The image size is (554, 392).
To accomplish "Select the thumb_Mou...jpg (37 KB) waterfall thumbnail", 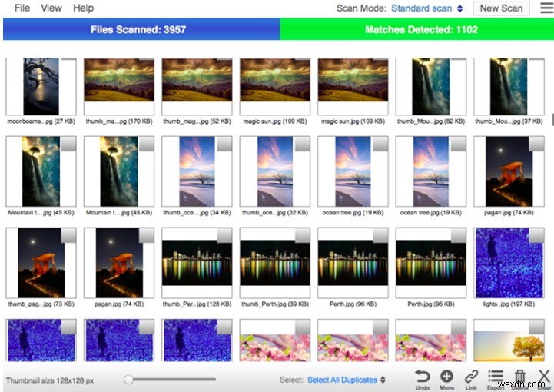I will 509,86.
